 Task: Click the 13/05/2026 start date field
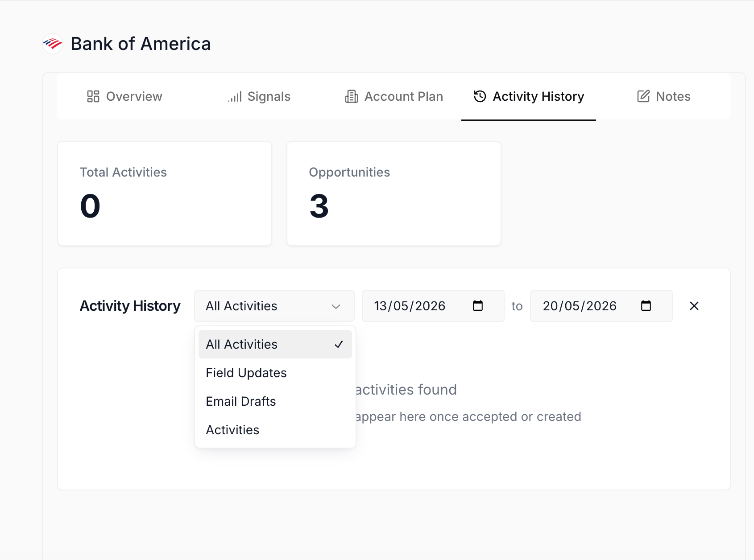433,306
